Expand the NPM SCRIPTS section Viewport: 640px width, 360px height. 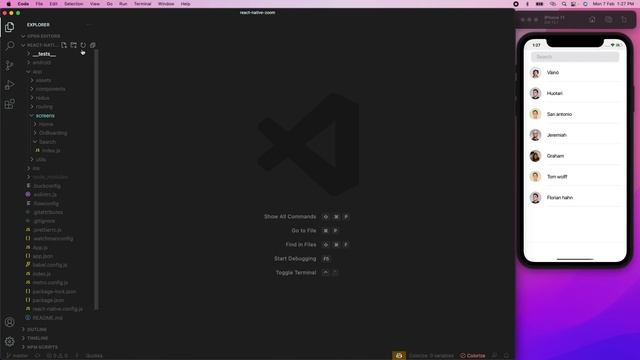pos(42,347)
